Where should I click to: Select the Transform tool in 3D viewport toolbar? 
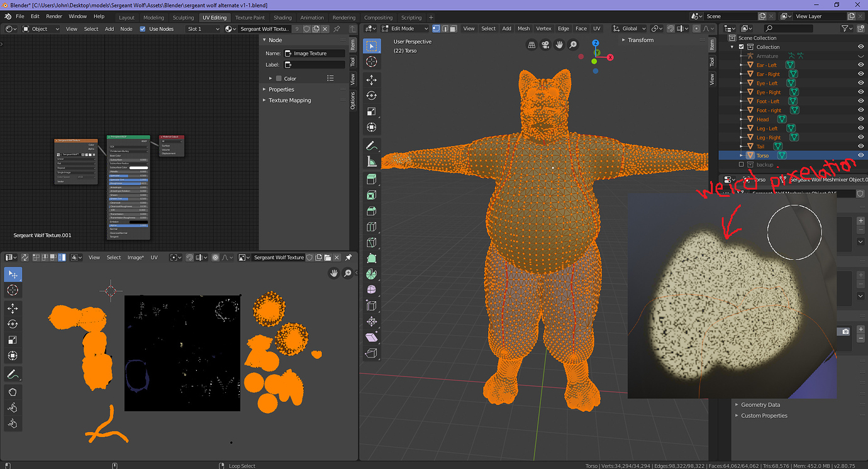[372, 127]
